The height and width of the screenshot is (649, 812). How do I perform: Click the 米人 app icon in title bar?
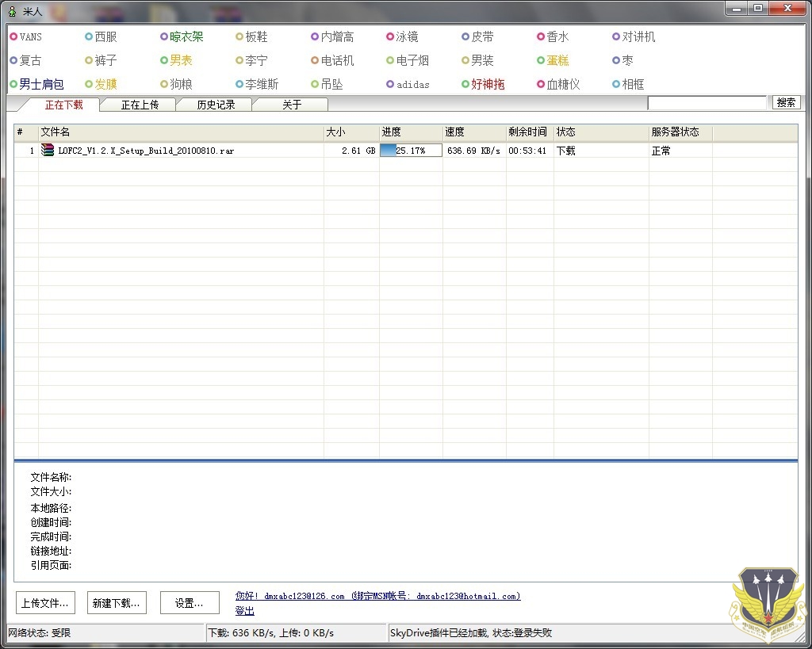pos(13,11)
